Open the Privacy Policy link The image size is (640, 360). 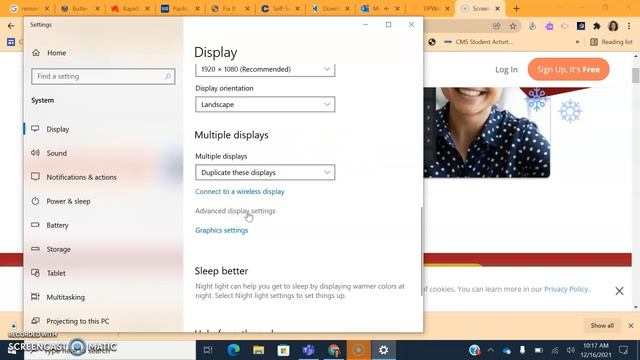pos(566,289)
